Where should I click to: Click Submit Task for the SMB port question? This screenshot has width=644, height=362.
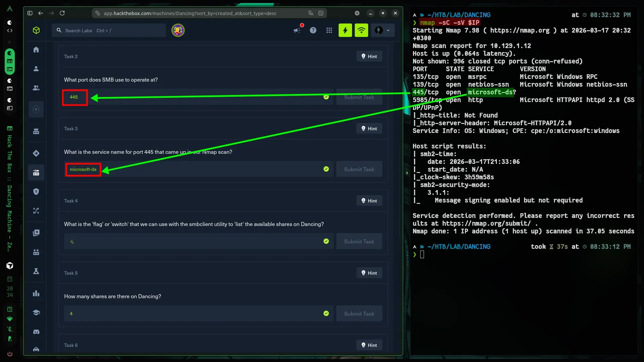(x=359, y=97)
